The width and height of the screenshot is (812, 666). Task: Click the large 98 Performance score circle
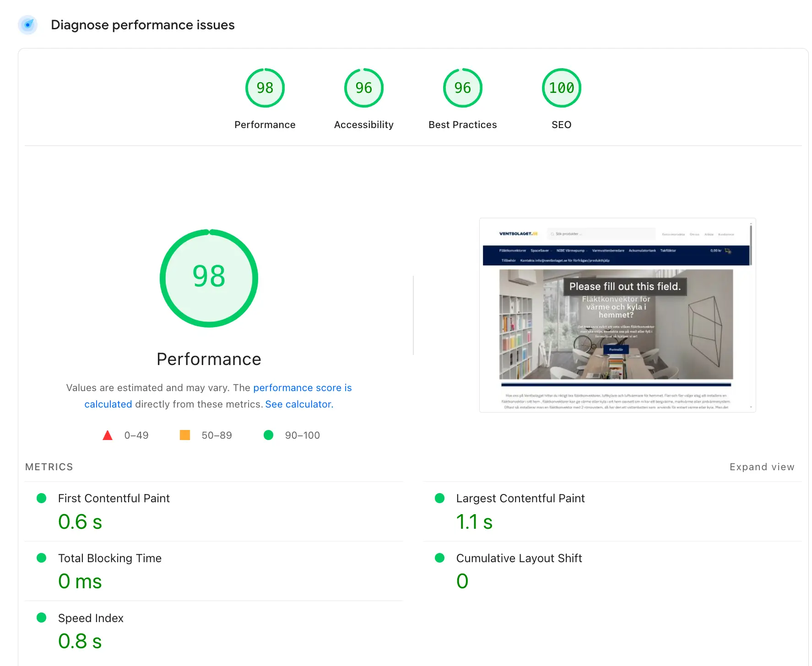tap(209, 278)
